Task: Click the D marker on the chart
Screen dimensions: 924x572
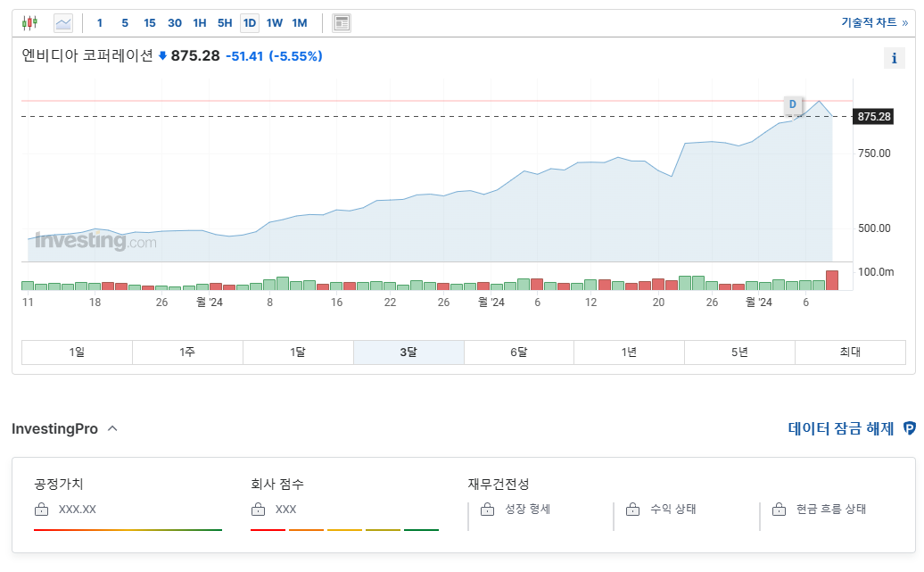Action: point(792,104)
